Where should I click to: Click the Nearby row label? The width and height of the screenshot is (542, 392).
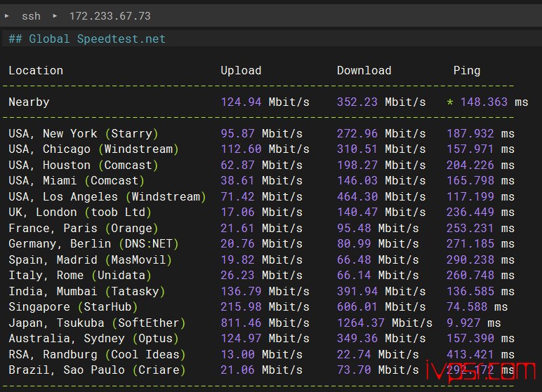click(29, 102)
